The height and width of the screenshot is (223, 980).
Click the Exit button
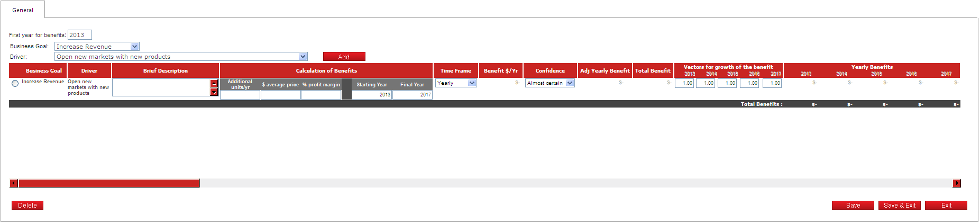[x=946, y=206]
